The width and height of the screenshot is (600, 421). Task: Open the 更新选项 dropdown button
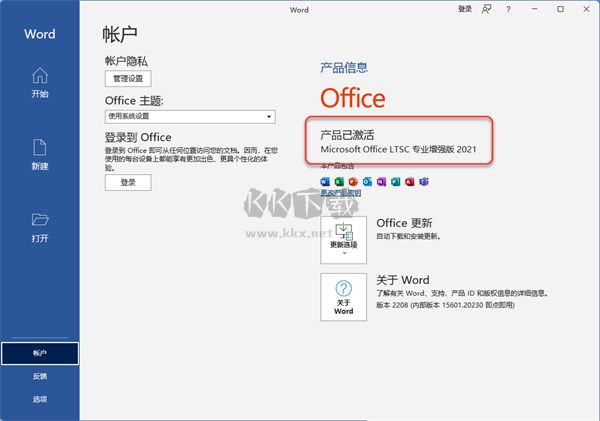(344, 240)
